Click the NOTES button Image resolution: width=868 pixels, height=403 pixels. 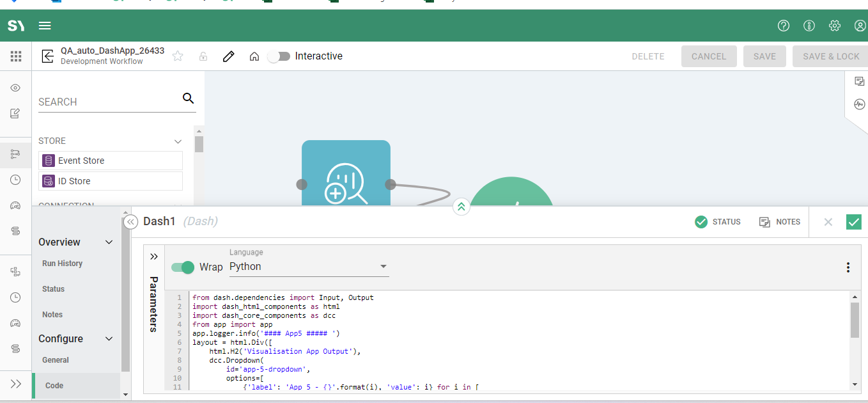780,222
